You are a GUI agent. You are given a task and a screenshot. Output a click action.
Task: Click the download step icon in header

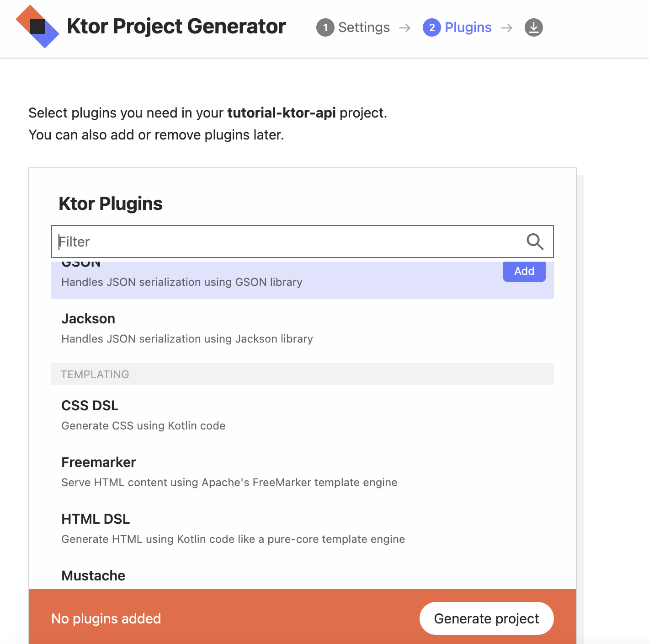pos(533,27)
